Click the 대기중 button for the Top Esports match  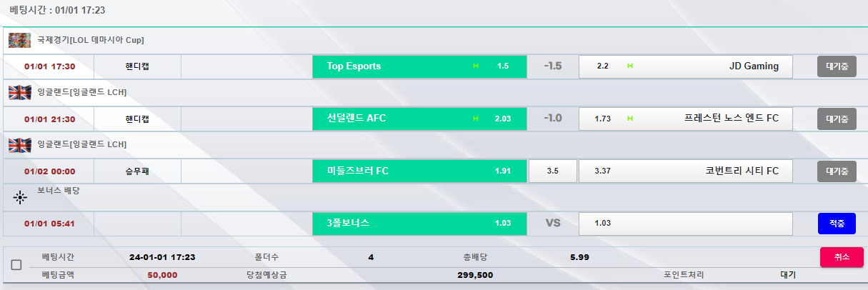click(837, 66)
